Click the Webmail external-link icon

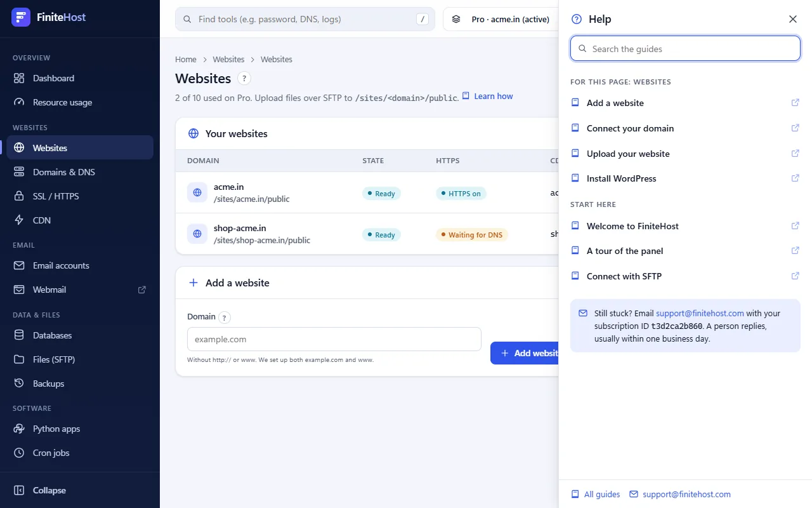[x=142, y=290]
